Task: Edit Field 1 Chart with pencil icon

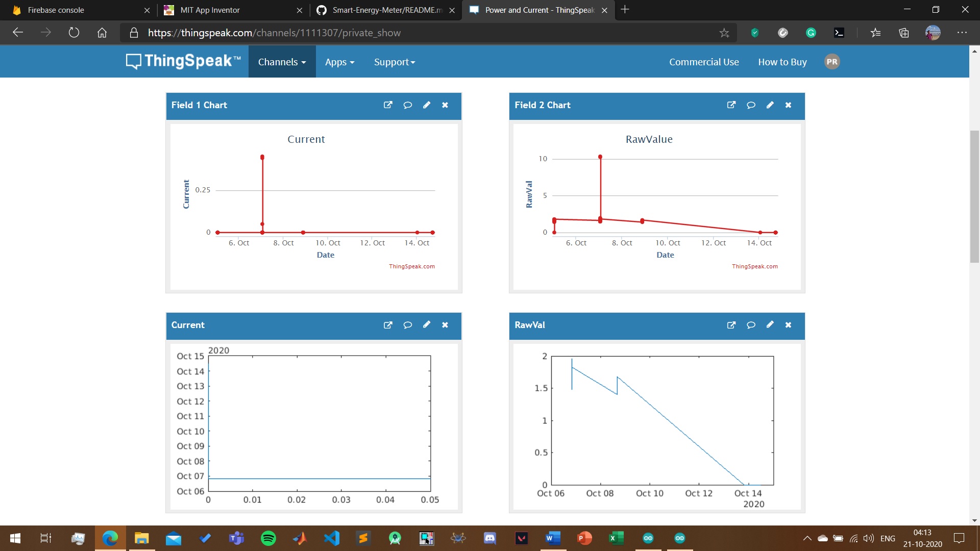Action: pyautogui.click(x=427, y=105)
